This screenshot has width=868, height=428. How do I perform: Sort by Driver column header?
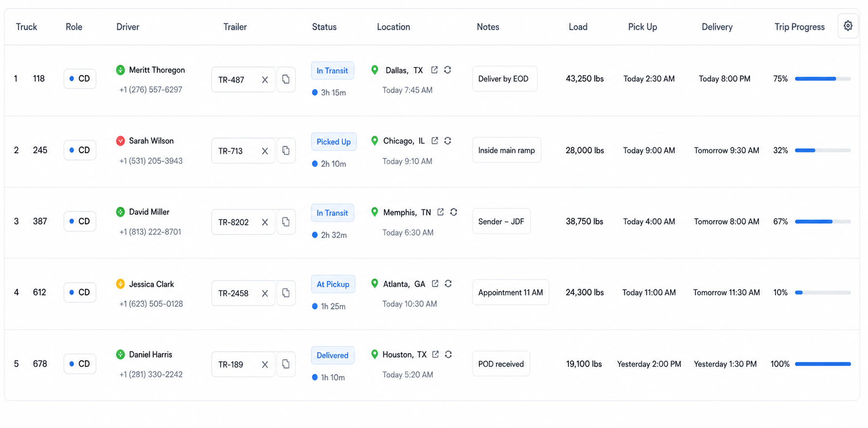tap(128, 27)
